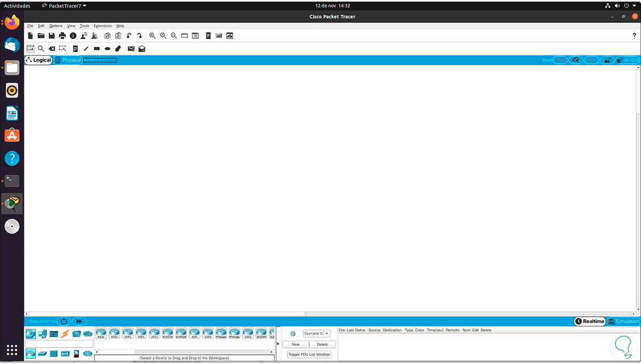Switch to Physical workspace view

pyautogui.click(x=68, y=60)
